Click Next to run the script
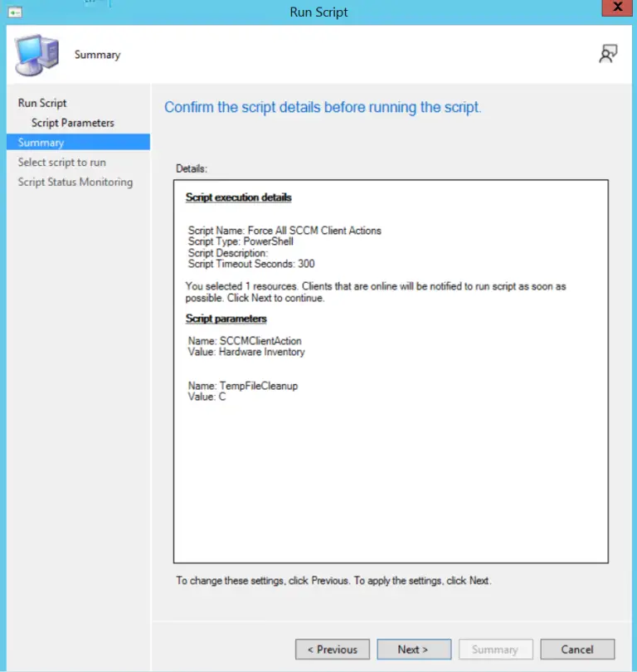This screenshot has height=672, width=637. (x=413, y=649)
